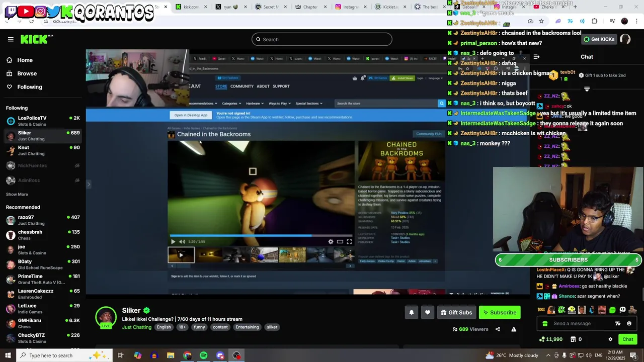644x362 pixels.
Task: Open the emote picker in the message box
Action: click(629, 324)
